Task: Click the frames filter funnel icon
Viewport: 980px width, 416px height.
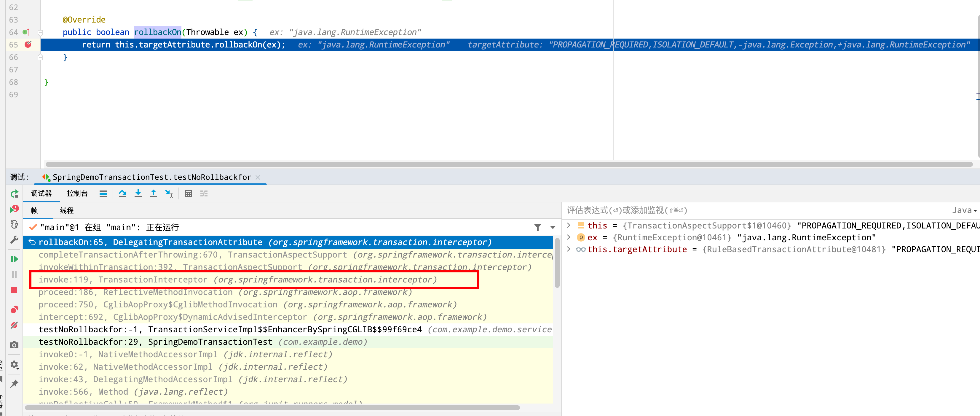Action: pyautogui.click(x=537, y=227)
